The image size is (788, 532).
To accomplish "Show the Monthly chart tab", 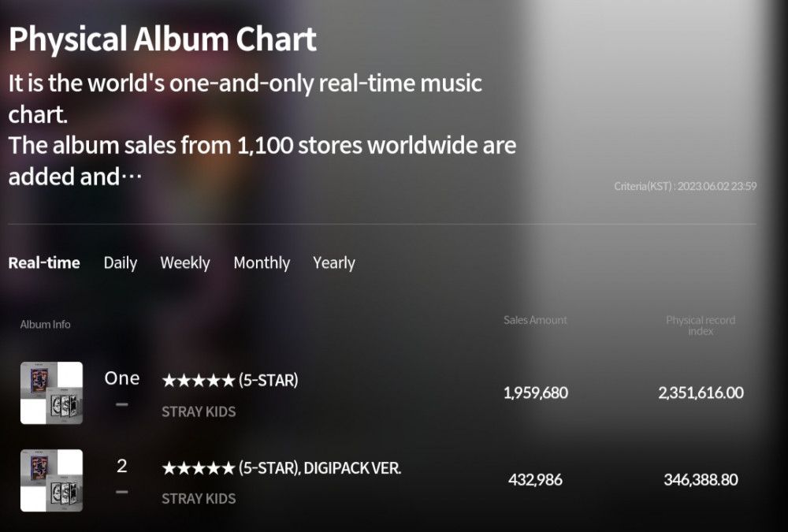I will pyautogui.click(x=262, y=263).
